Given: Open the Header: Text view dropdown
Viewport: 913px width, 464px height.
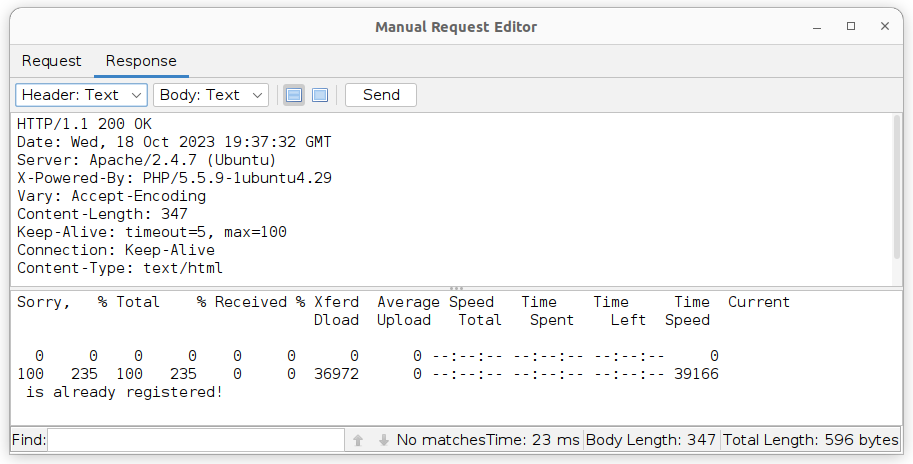Looking at the screenshot, I should point(81,95).
